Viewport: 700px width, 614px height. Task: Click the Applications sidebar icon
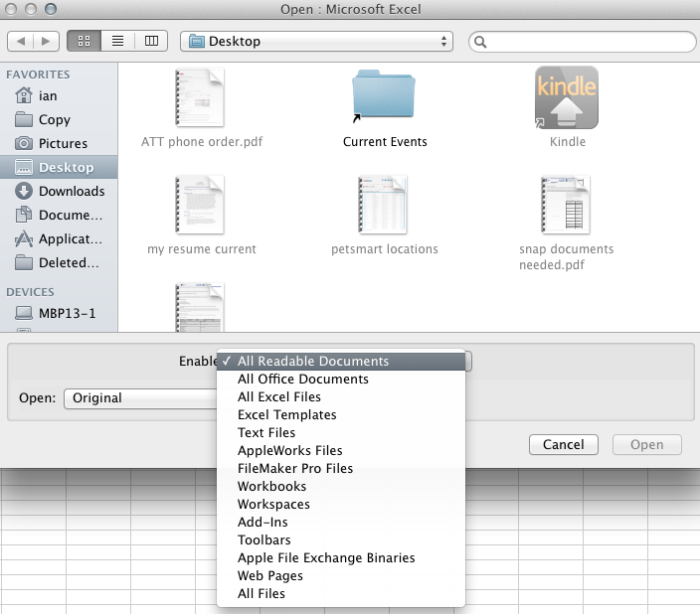pyautogui.click(x=24, y=238)
